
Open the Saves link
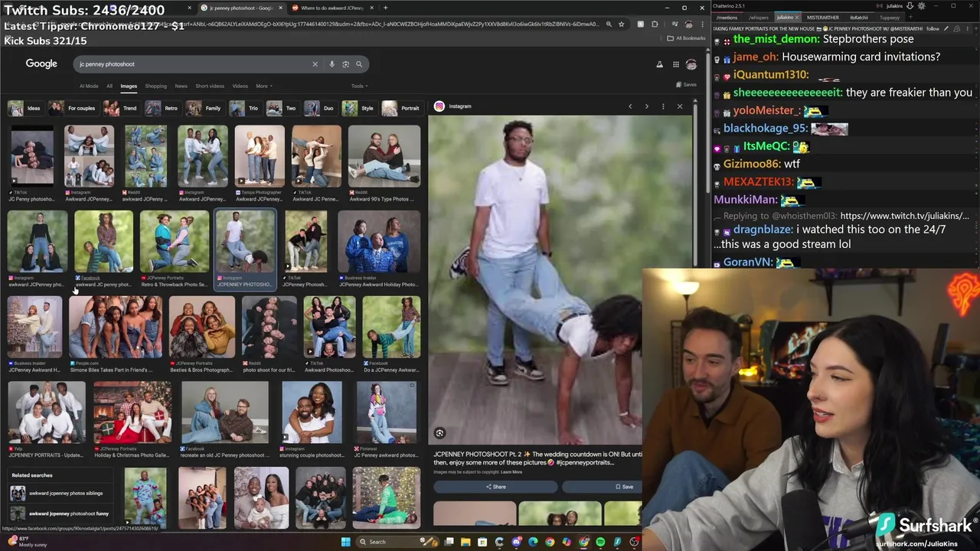point(686,85)
